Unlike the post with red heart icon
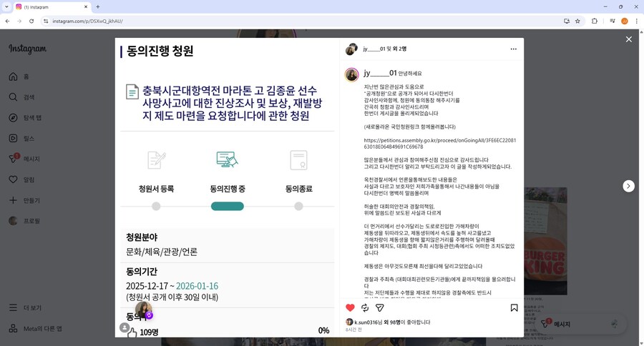The image size is (644, 346). point(350,308)
